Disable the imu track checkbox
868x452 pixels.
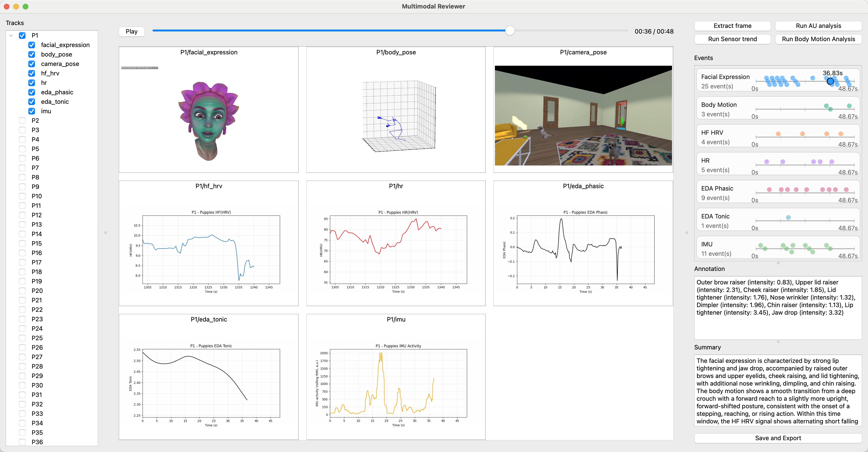32,111
